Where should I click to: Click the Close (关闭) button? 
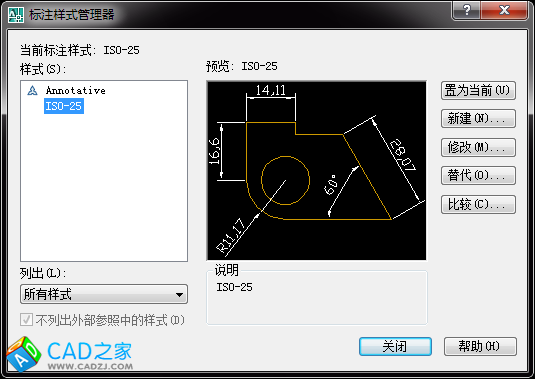coord(395,347)
